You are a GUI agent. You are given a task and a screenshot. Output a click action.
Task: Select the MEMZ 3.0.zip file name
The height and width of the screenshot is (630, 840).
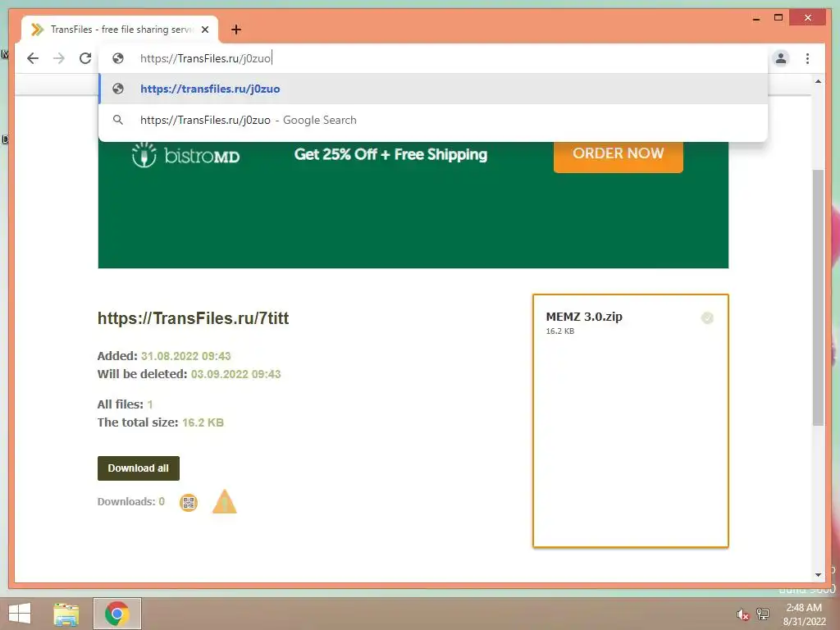584,317
